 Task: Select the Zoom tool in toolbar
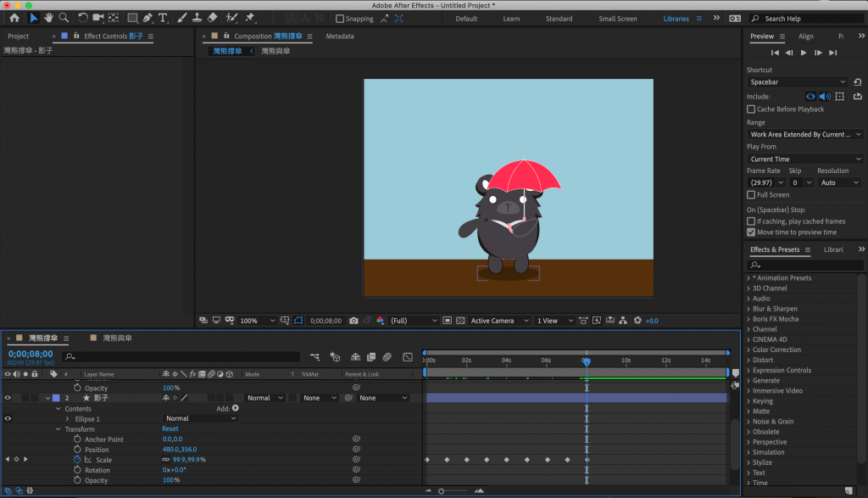[64, 18]
